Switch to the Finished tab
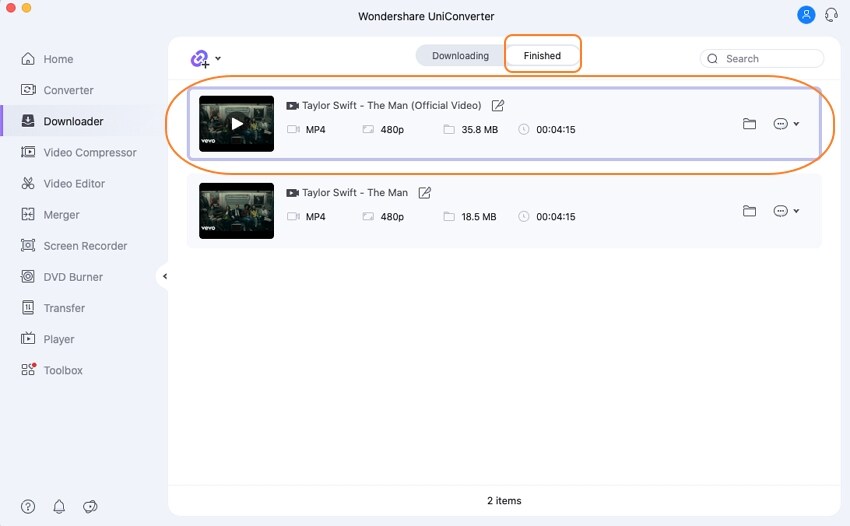Image resolution: width=850 pixels, height=526 pixels. [542, 55]
